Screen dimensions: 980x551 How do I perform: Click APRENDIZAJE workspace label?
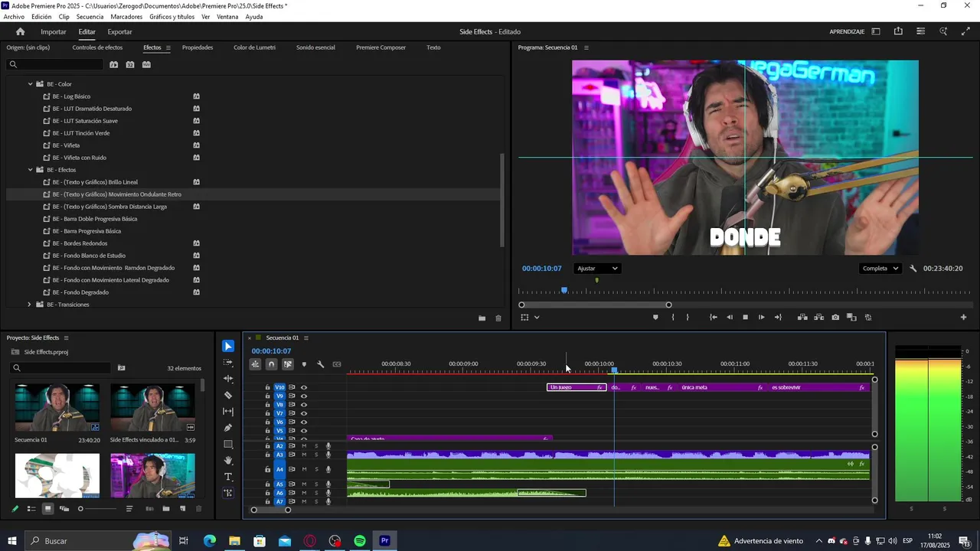point(847,32)
